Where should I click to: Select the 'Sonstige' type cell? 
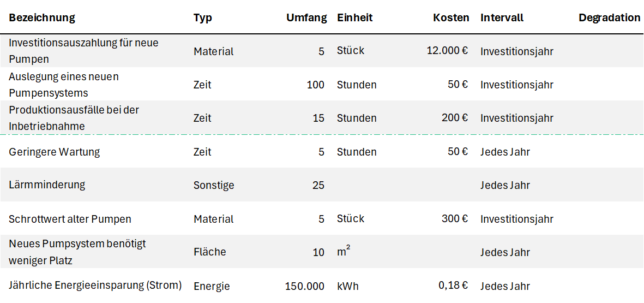(214, 185)
